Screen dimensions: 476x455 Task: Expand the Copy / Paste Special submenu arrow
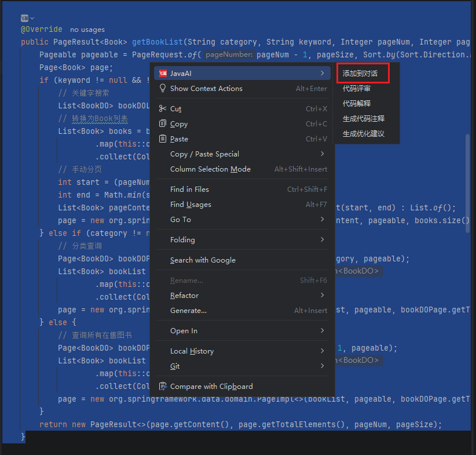(322, 154)
